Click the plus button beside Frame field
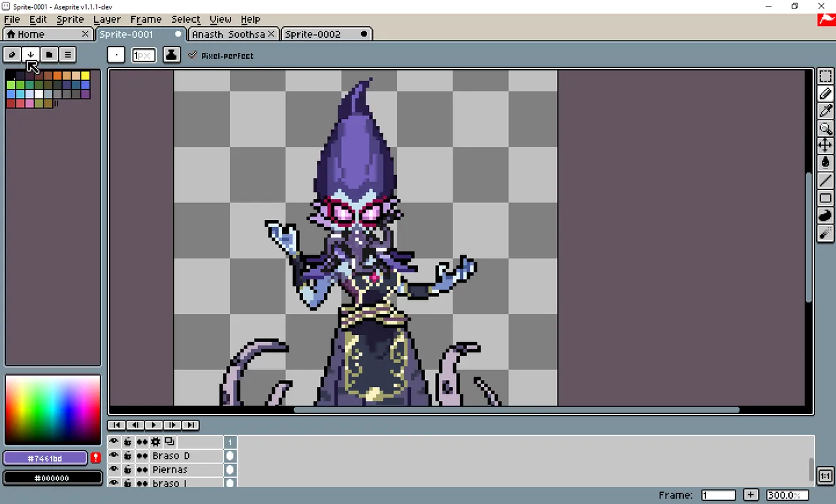The height and width of the screenshot is (504, 836). pyautogui.click(x=751, y=495)
